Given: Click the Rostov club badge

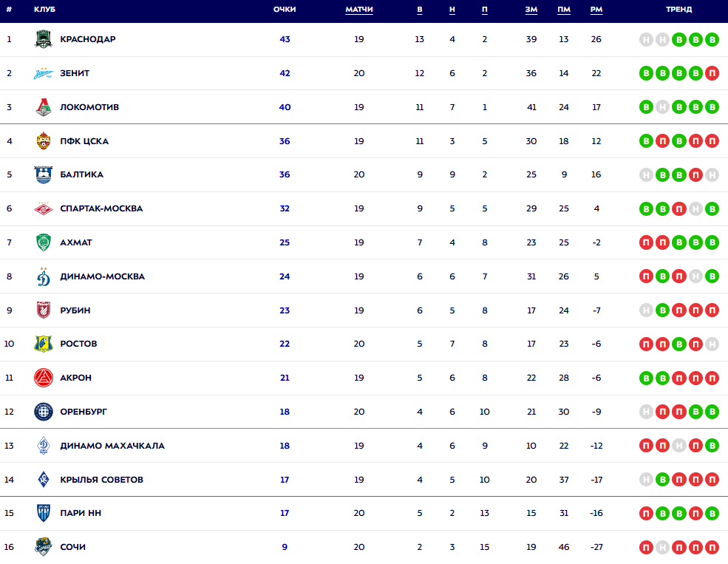Looking at the screenshot, I should [44, 344].
